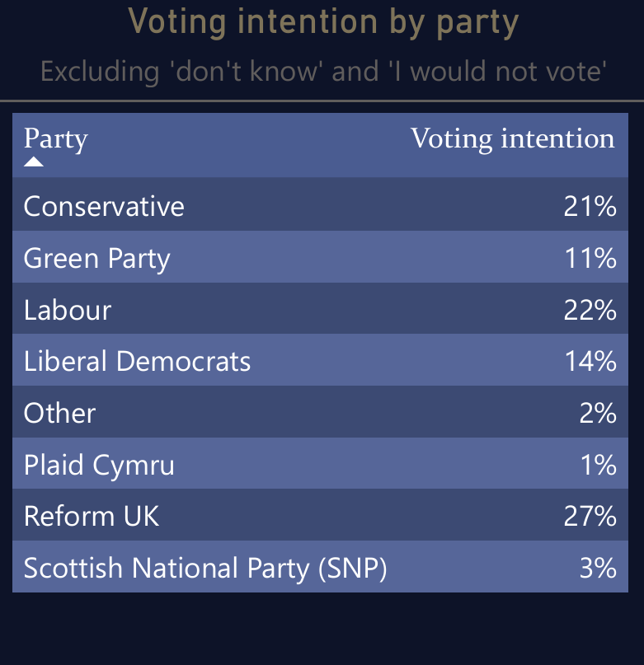Click the ascending sort arrow under Party
The image size is (644, 665).
[34, 162]
